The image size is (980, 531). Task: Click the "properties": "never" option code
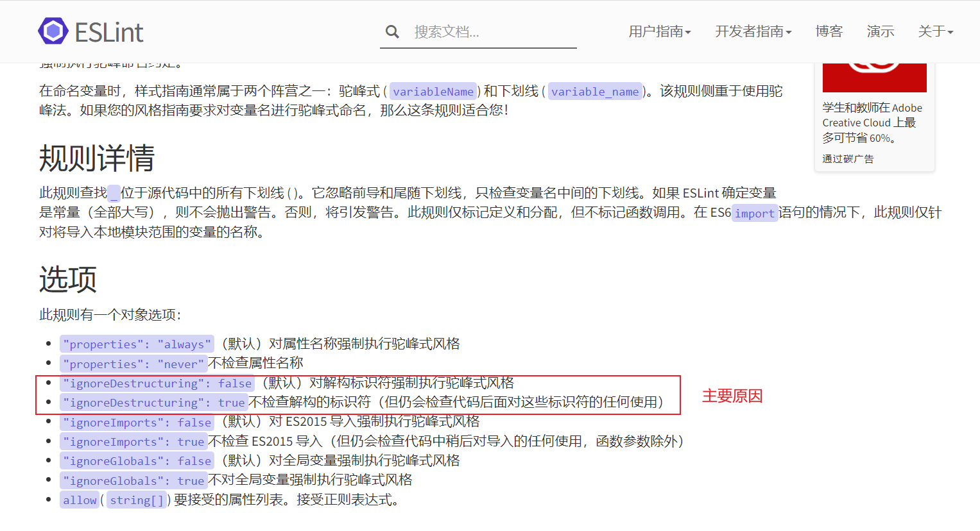(133, 364)
